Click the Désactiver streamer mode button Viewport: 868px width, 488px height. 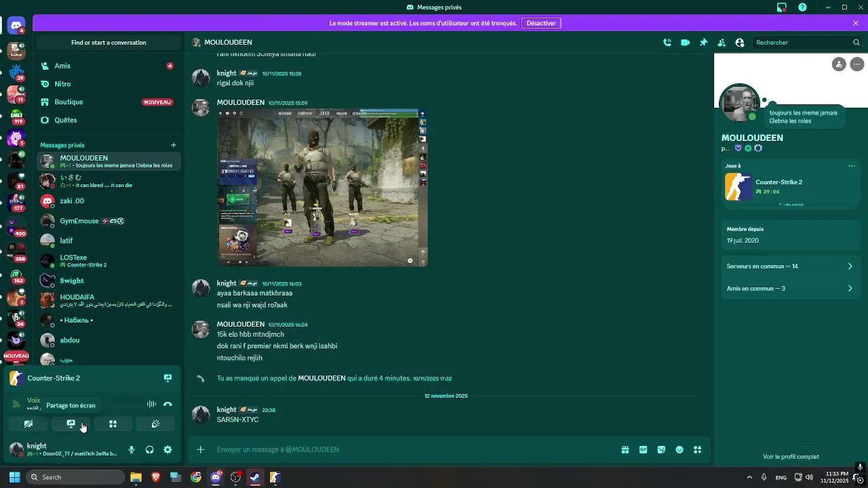541,23
